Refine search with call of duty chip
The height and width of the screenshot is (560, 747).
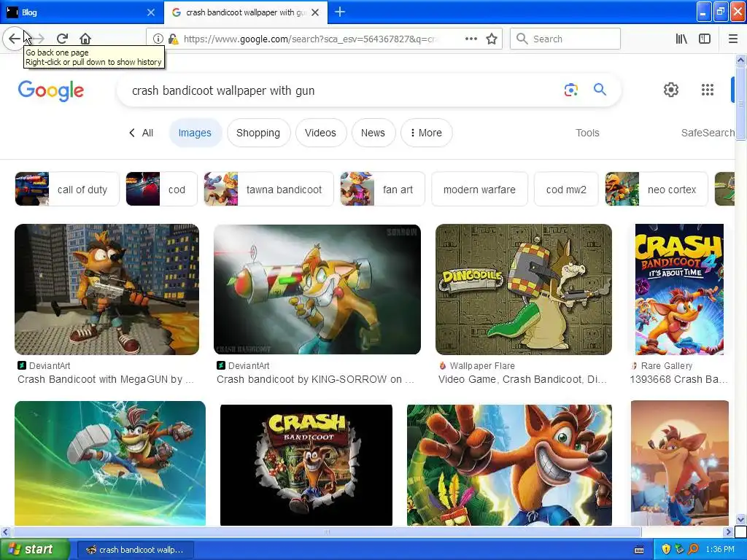67,190
